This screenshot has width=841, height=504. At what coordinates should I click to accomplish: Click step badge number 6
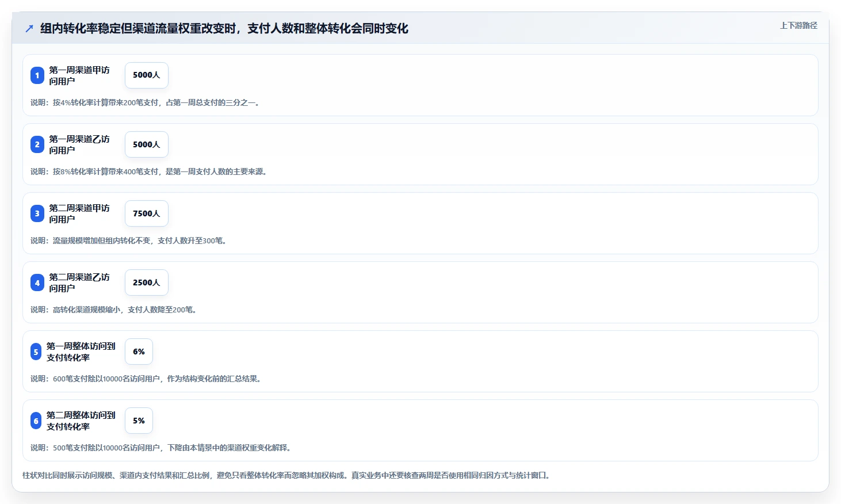click(36, 421)
